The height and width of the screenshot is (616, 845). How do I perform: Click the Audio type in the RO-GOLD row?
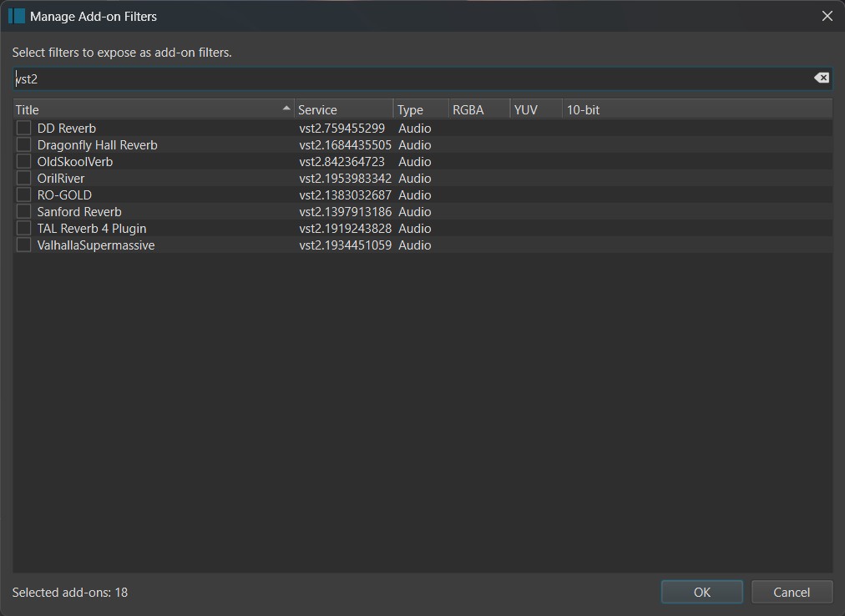point(415,195)
